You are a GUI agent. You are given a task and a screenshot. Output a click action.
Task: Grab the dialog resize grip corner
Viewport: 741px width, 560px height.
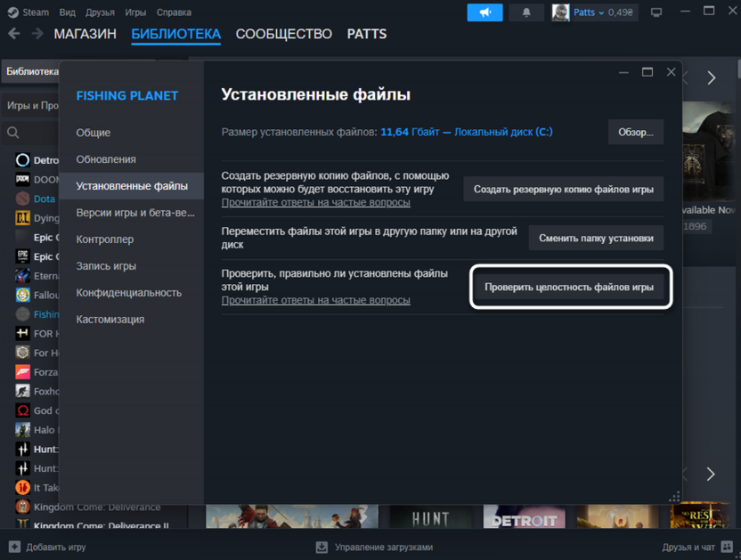point(675,497)
